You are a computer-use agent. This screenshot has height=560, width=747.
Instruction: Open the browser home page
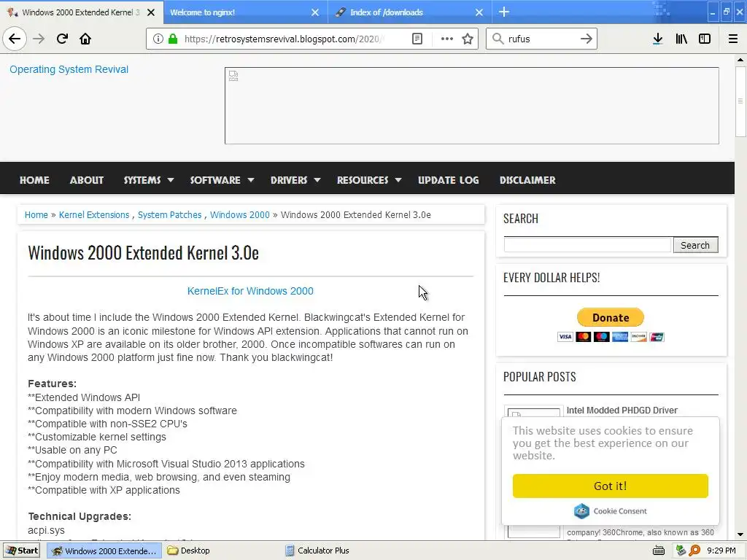(x=85, y=39)
